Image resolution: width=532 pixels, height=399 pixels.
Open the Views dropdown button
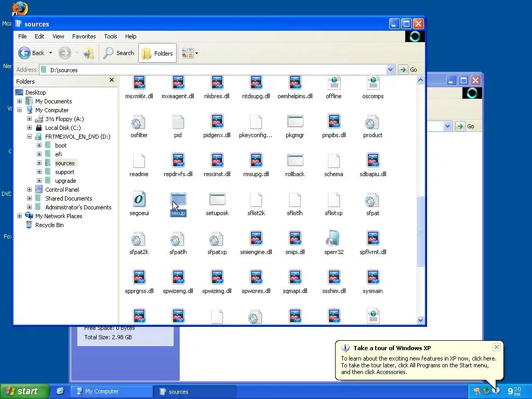click(x=190, y=53)
